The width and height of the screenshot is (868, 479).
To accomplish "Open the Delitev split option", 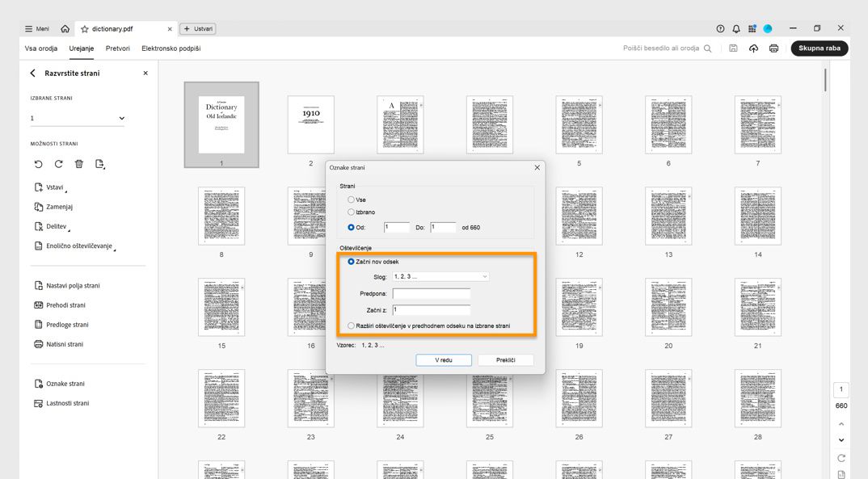I will [x=52, y=227].
